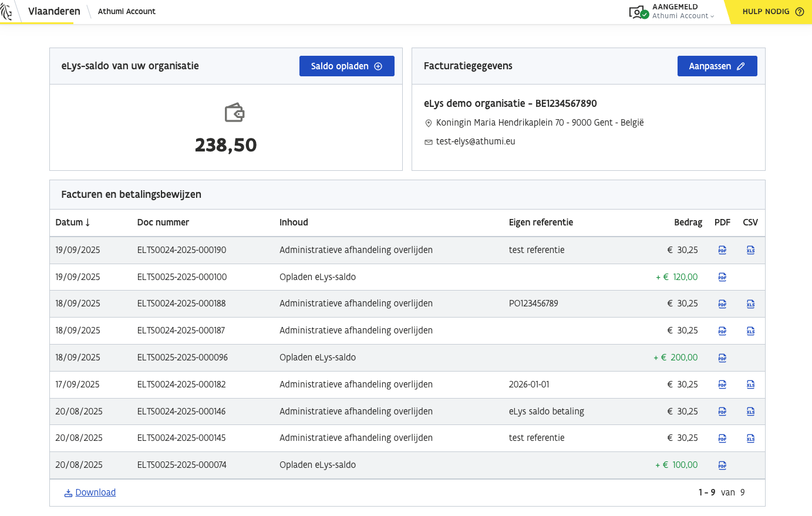The height and width of the screenshot is (516, 812).
Task: Open PDF for invoice ELTS0024-2025-000146
Action: [722, 412]
